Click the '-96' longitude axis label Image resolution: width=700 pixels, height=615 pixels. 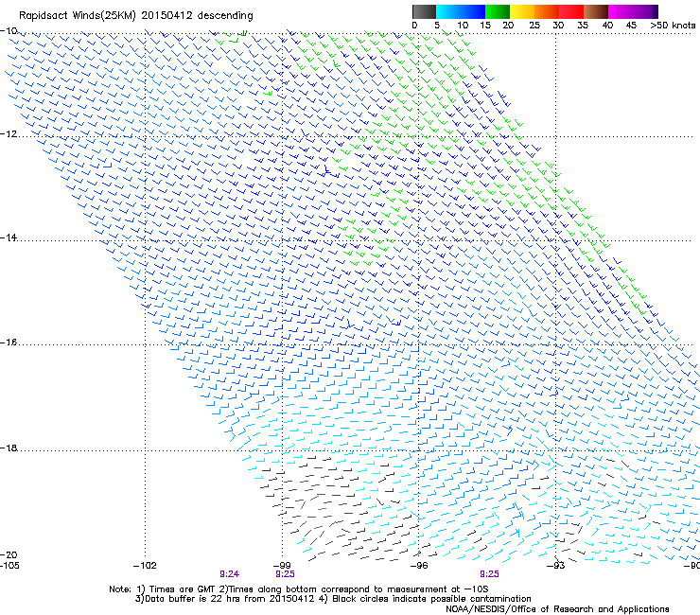coord(419,566)
